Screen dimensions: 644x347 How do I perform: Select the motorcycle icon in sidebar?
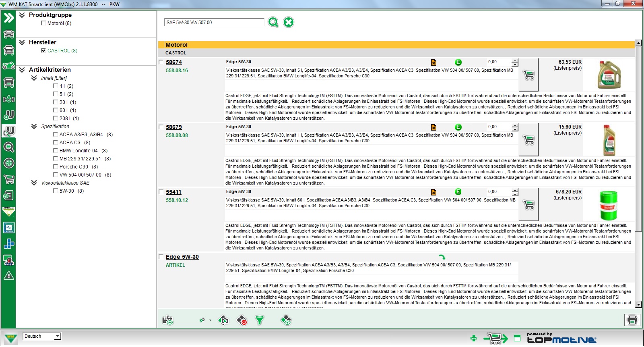pyautogui.click(x=9, y=66)
